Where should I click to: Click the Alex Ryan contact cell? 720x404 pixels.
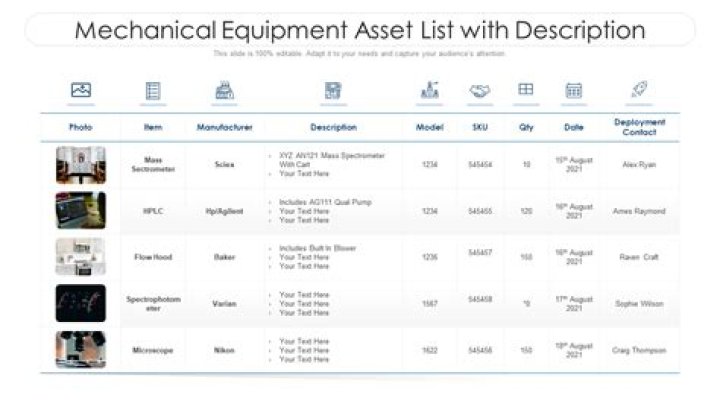click(640, 164)
